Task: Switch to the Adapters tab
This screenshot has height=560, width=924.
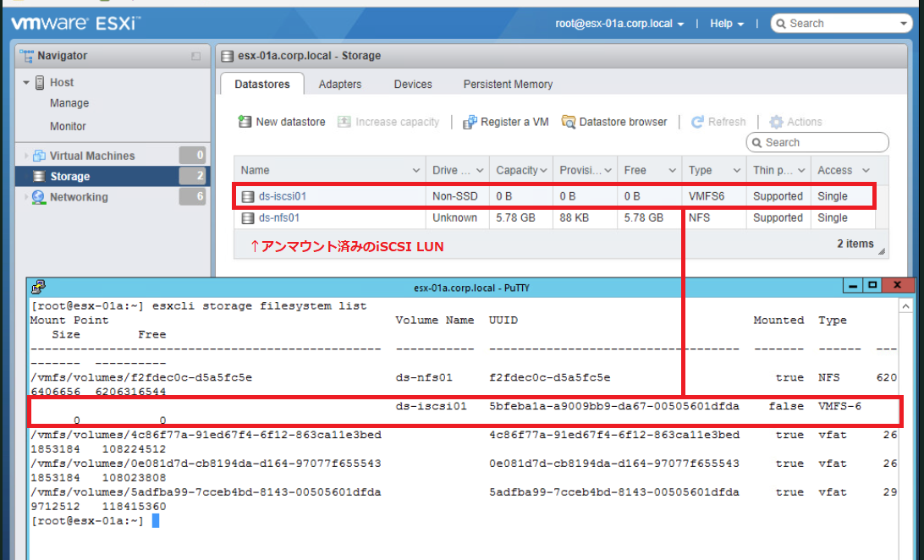Action: pos(340,85)
